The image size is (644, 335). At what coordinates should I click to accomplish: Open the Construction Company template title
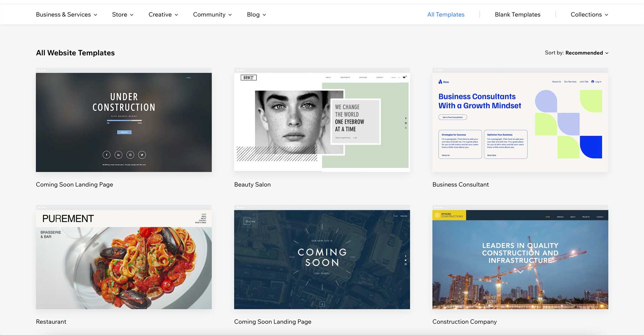point(464,322)
